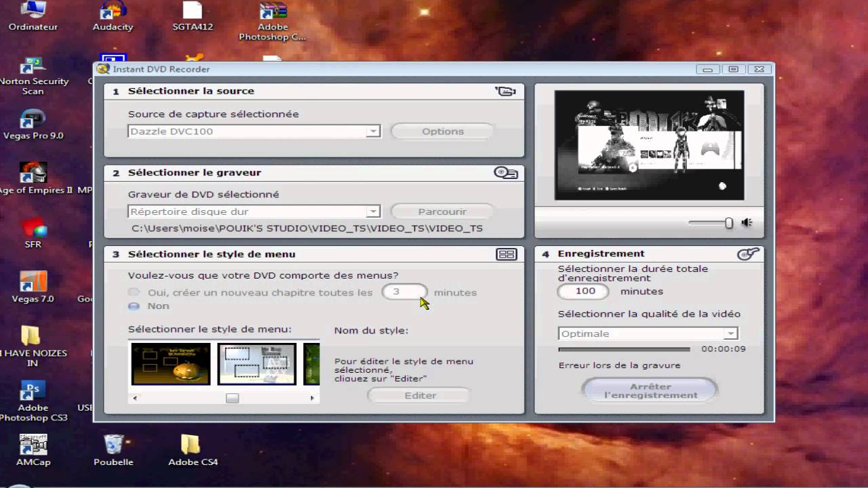
Task: Click the Sélectionner la source heading
Action: pyautogui.click(x=191, y=91)
